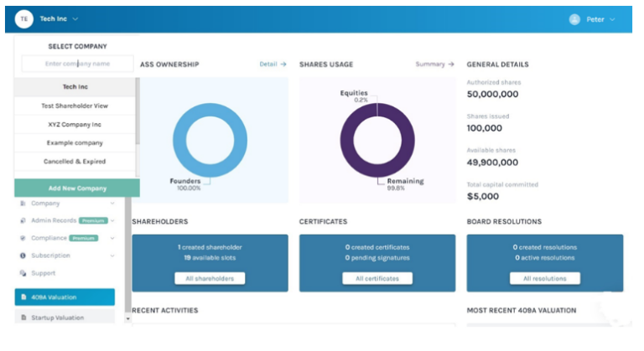Screen dimensions: 644x351
Task: Choose Test Shareholder View company
Action: (75, 106)
